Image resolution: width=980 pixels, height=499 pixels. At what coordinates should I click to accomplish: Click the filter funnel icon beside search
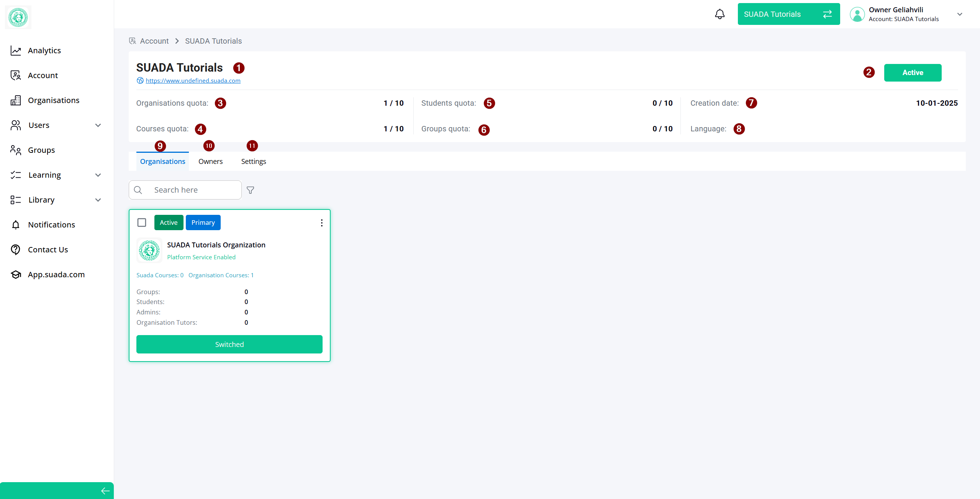pos(250,190)
